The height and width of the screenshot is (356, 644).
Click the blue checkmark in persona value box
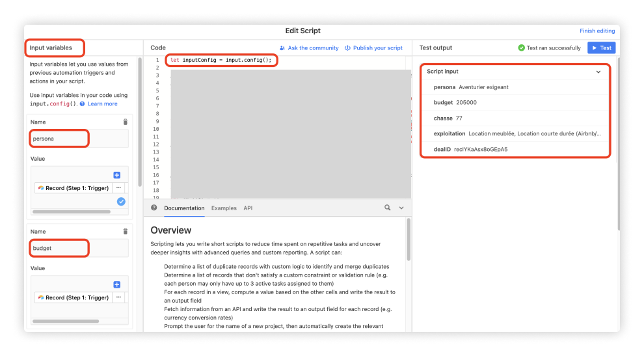coord(121,202)
